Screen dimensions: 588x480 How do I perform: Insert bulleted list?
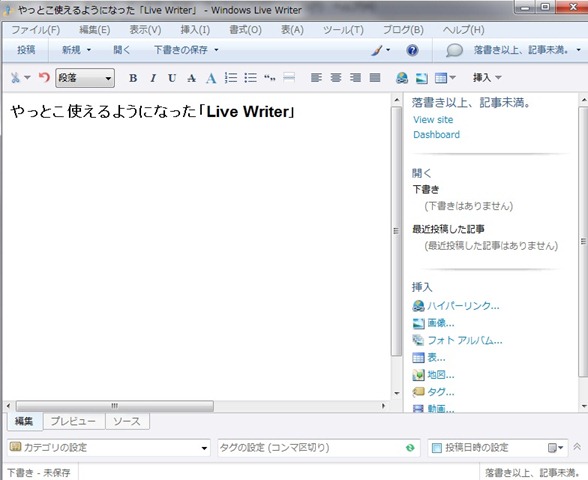coord(250,78)
